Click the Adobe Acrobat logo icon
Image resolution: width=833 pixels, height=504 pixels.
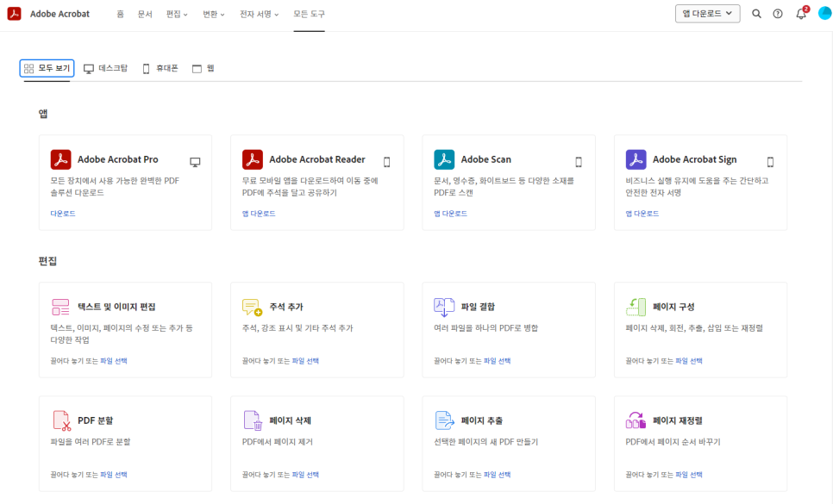coord(14,14)
